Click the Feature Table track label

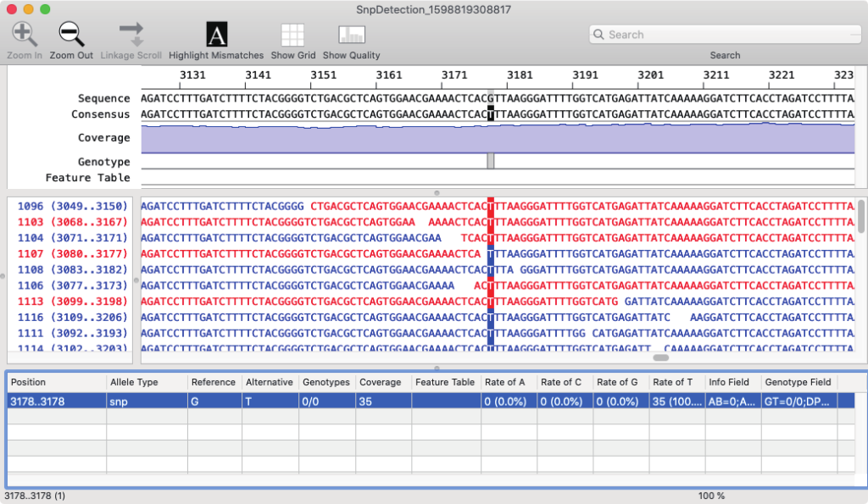tap(87, 178)
